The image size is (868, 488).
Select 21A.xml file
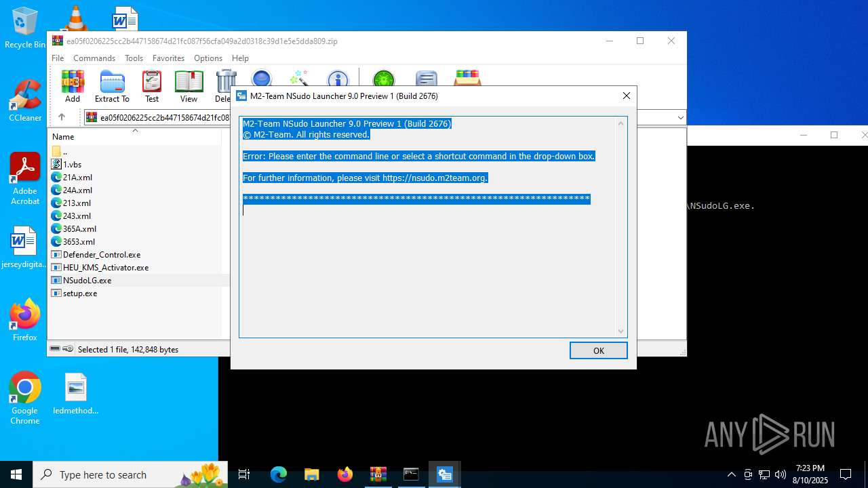point(77,178)
